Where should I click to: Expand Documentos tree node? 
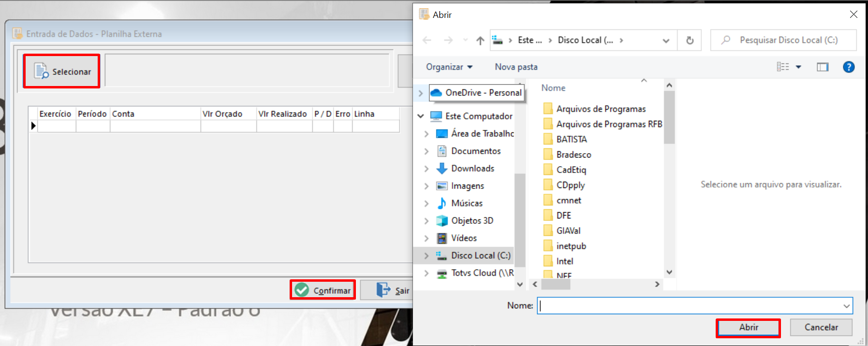tap(427, 151)
